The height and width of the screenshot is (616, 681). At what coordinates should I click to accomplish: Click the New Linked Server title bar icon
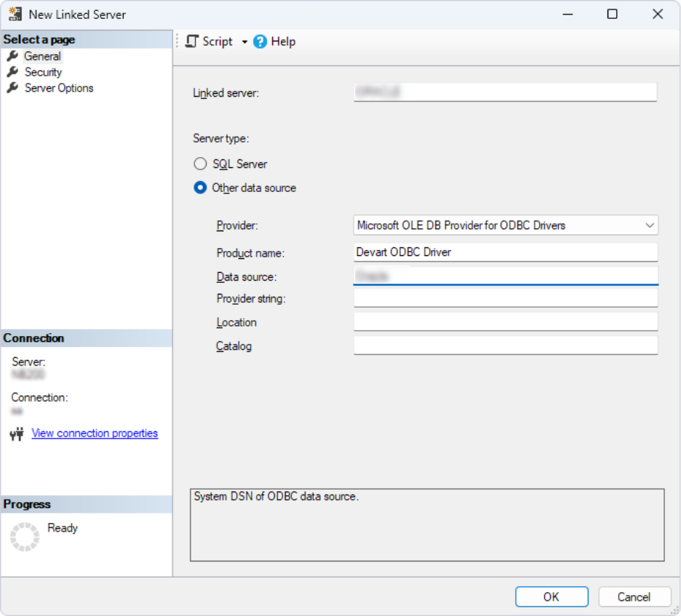(15, 15)
